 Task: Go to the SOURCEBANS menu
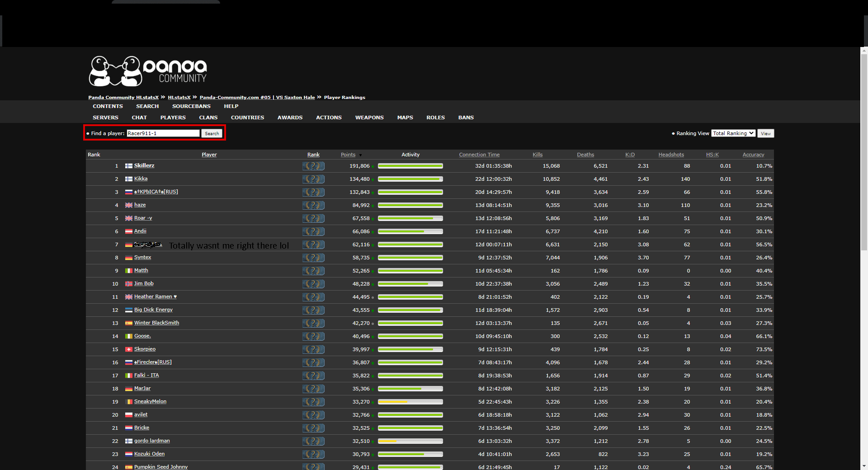191,106
